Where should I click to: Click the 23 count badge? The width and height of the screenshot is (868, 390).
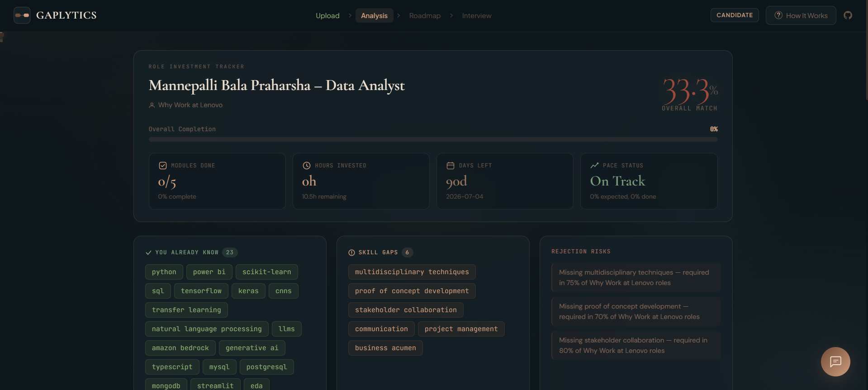tap(230, 252)
